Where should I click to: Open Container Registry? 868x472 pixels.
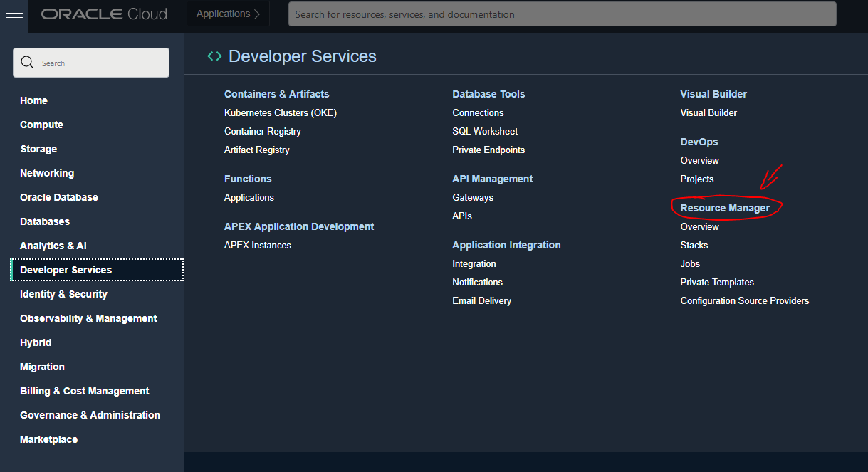pos(263,131)
